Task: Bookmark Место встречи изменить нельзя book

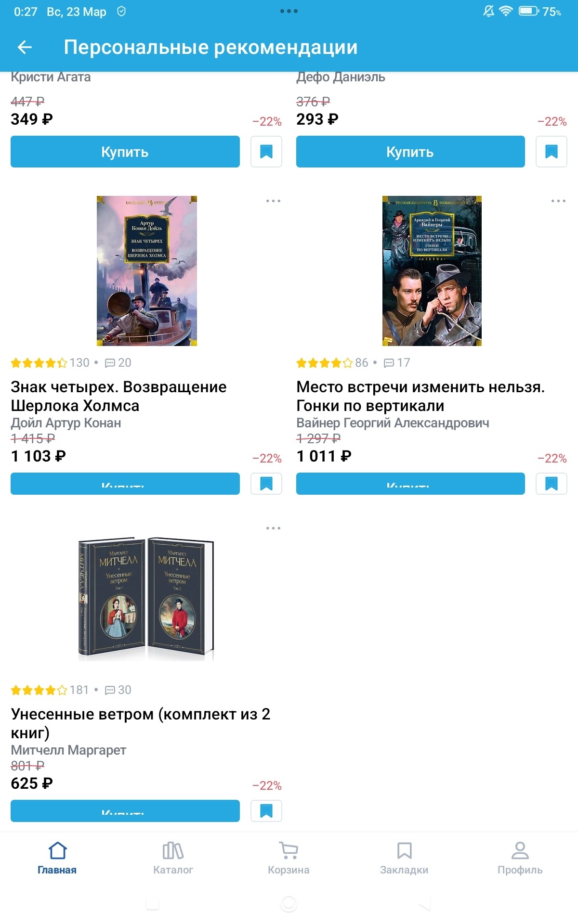Action: coord(552,483)
